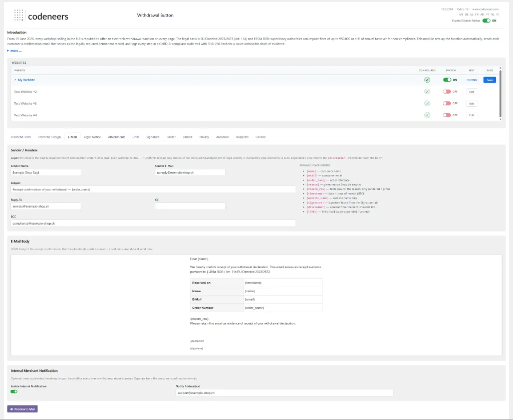This screenshot has height=420, width=513.
Task: Switch to the Legal Notice tab
Action: coord(92,137)
